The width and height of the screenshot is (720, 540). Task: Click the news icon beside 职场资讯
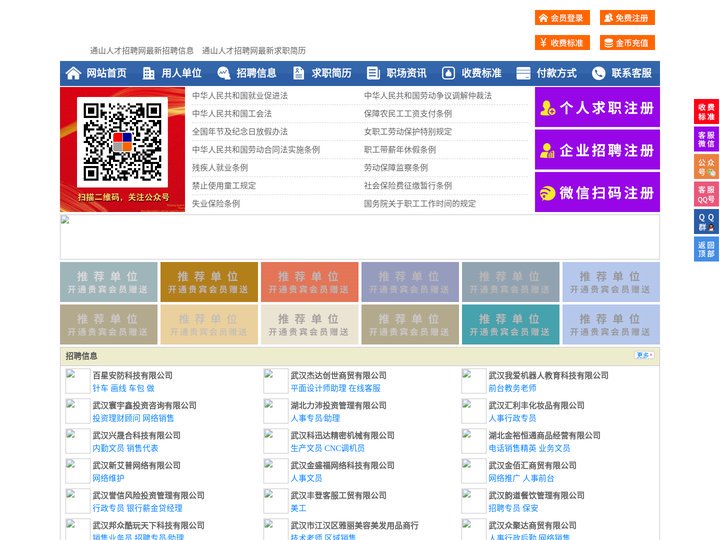(373, 73)
